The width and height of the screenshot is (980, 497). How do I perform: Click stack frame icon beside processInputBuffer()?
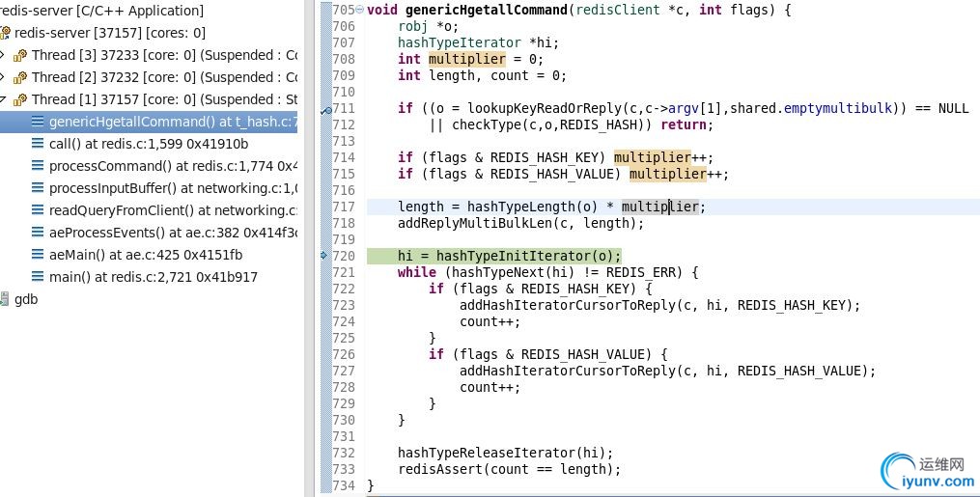pyautogui.click(x=38, y=188)
